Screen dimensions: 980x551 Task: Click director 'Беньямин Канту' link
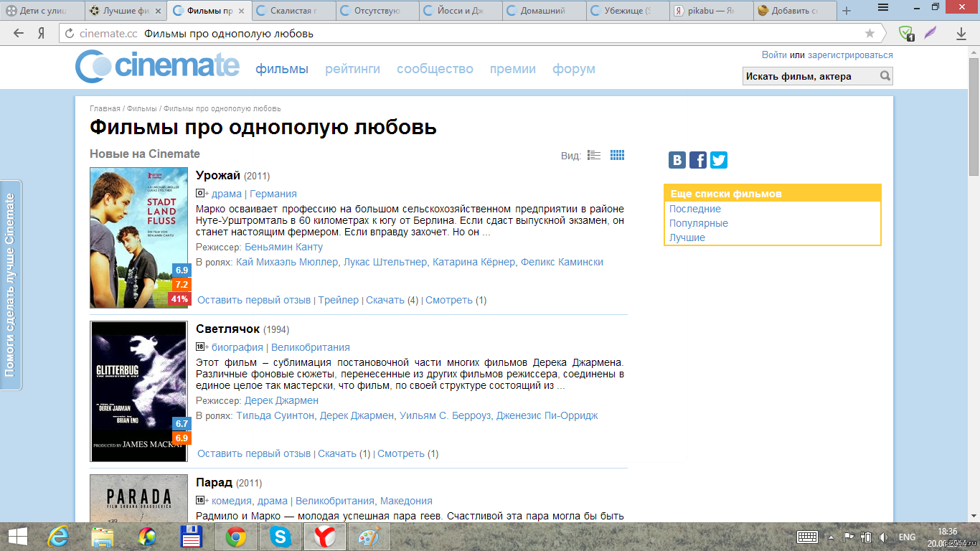pos(284,247)
